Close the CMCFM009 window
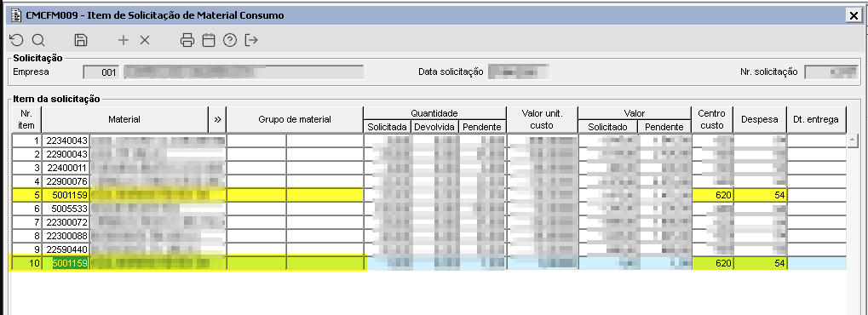This screenshot has height=315, width=868. pyautogui.click(x=854, y=16)
